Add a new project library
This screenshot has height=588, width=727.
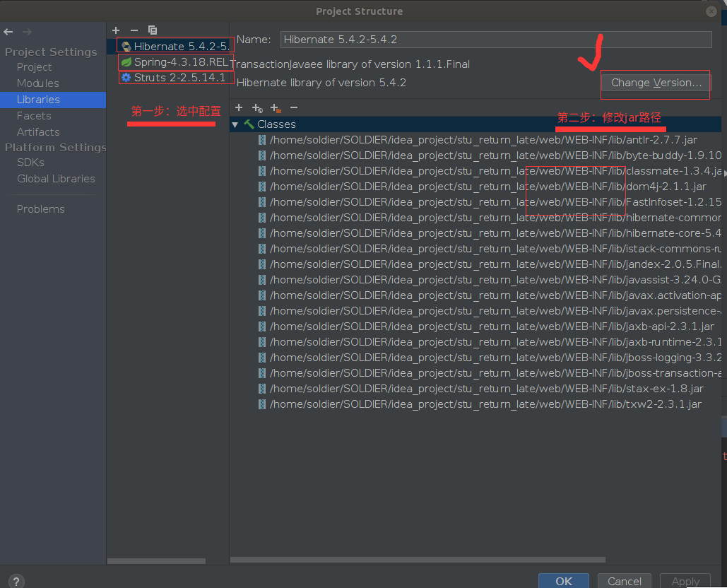pos(116,30)
